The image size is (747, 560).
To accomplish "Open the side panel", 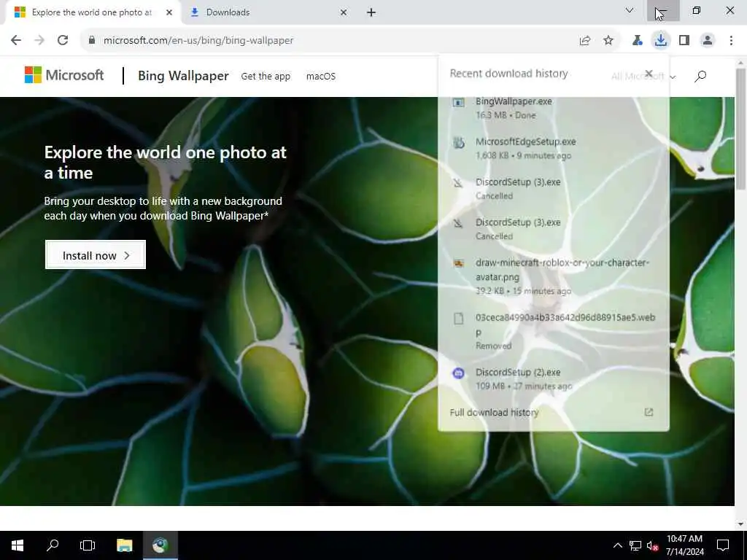I will (684, 41).
